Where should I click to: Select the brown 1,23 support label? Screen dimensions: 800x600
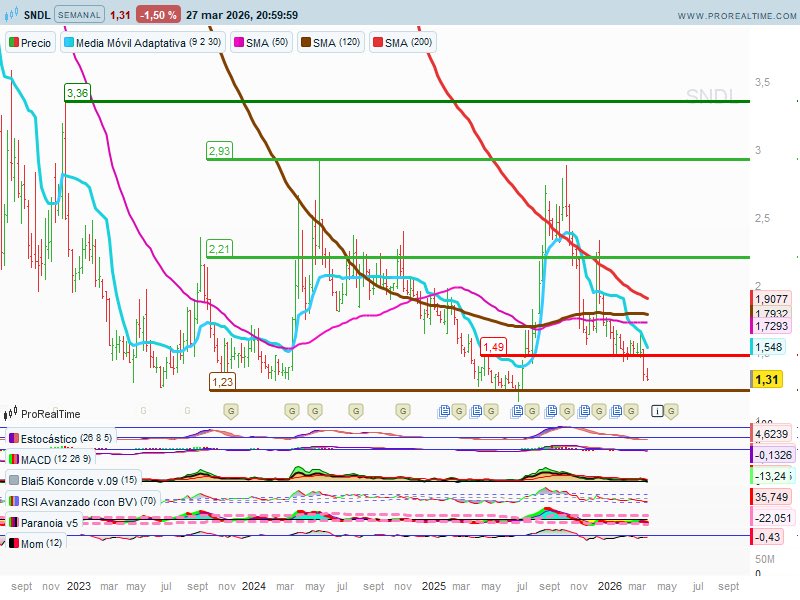[222, 382]
